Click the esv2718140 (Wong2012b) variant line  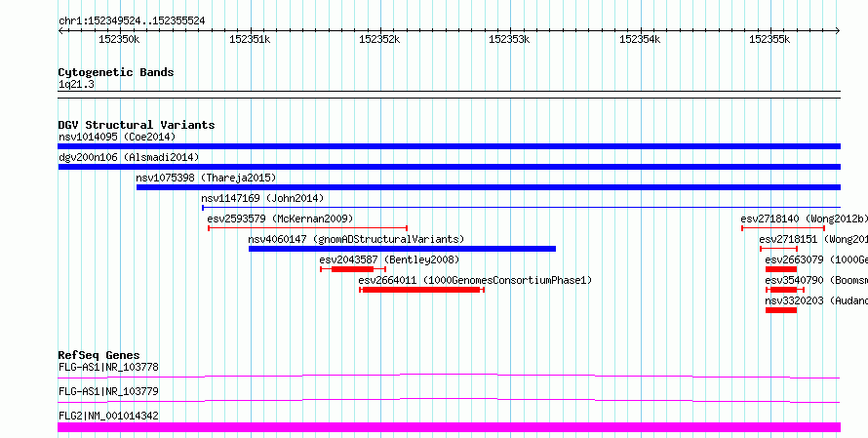coord(783,228)
